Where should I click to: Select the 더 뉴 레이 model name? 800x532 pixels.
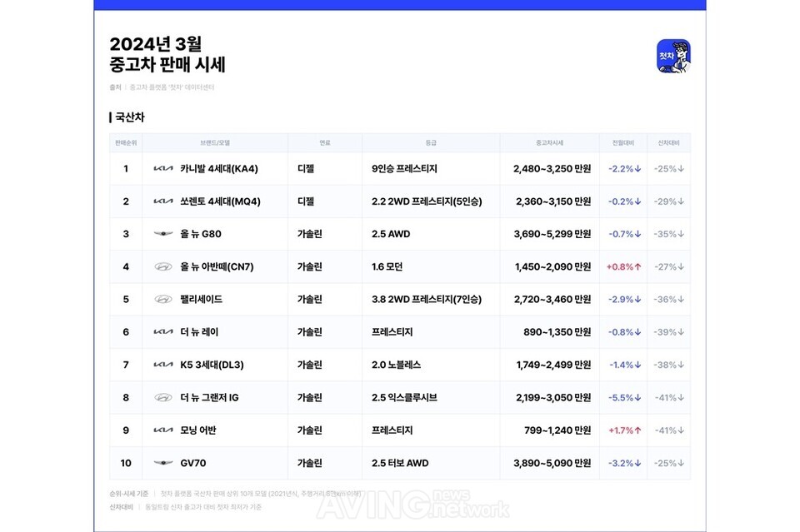(199, 331)
